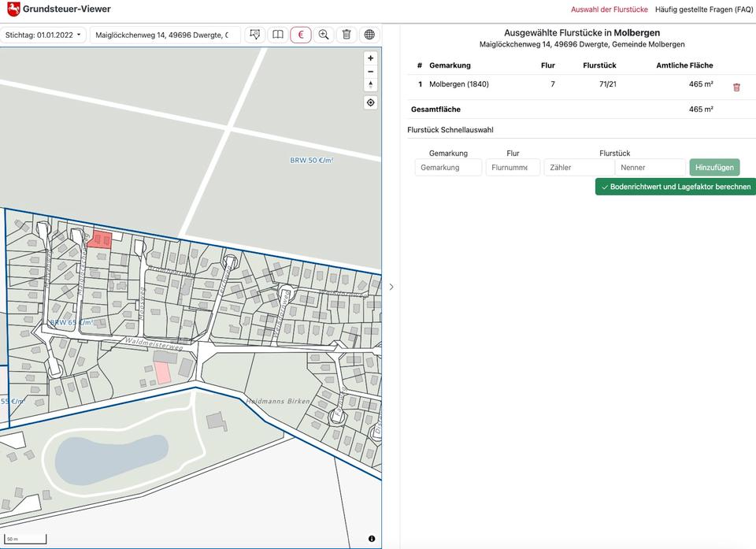Open the globe map layer icon
The width and height of the screenshot is (756, 549).
coord(369,35)
